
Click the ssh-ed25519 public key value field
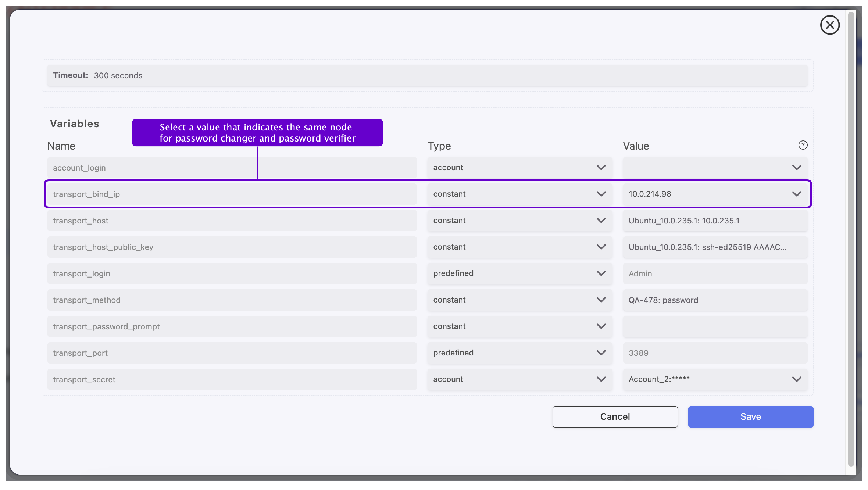point(715,247)
